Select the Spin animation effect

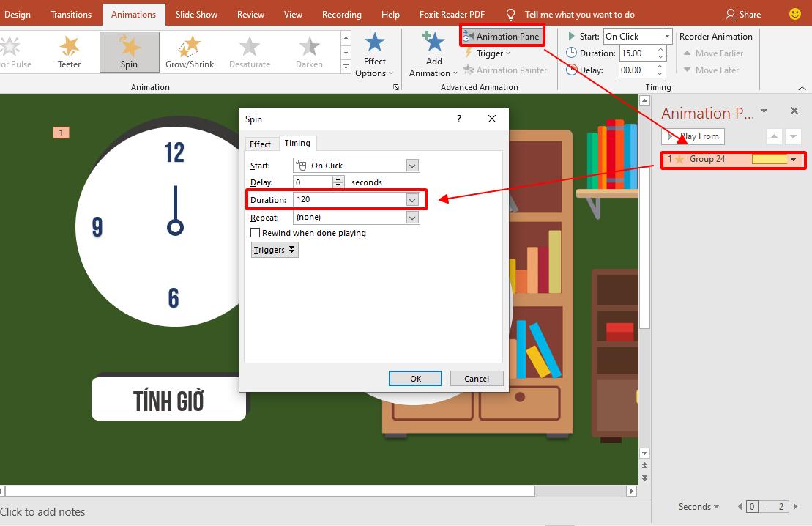129,51
